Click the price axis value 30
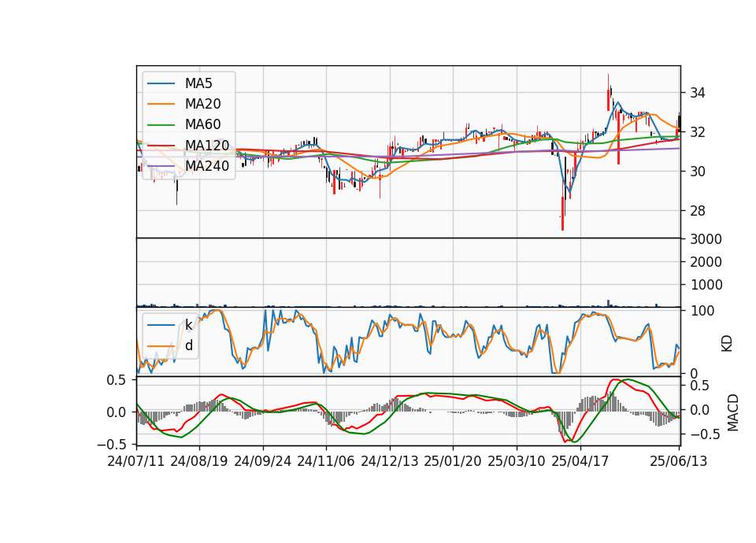 point(698,172)
